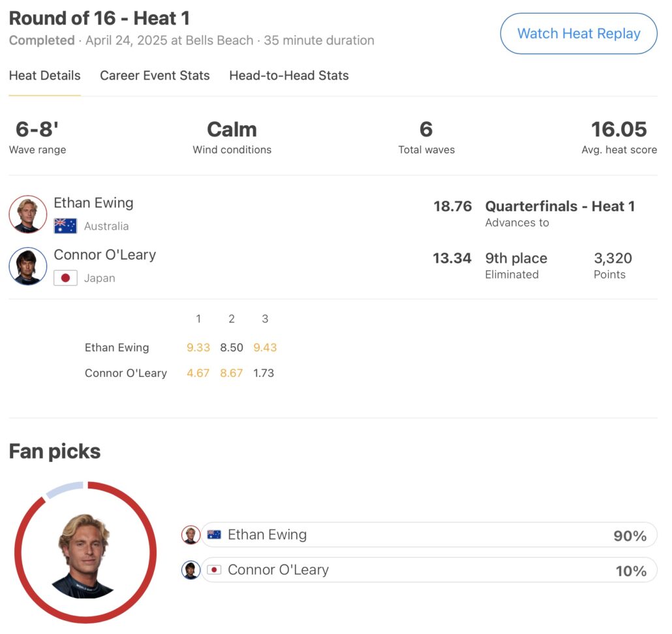Click Ethan Ewing's name in heat results
Viewport: 672px width, 634px height.
click(x=93, y=203)
